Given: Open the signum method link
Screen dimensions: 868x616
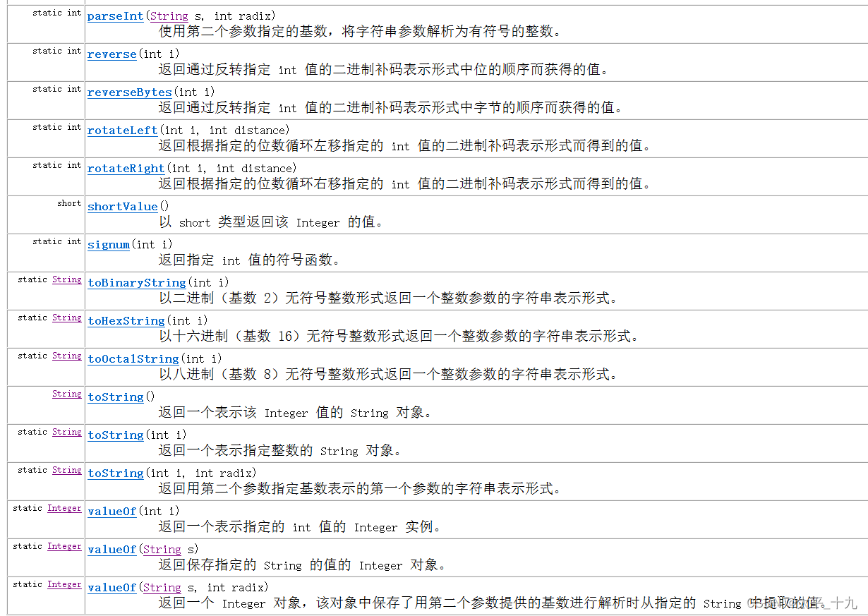Looking at the screenshot, I should (108, 244).
